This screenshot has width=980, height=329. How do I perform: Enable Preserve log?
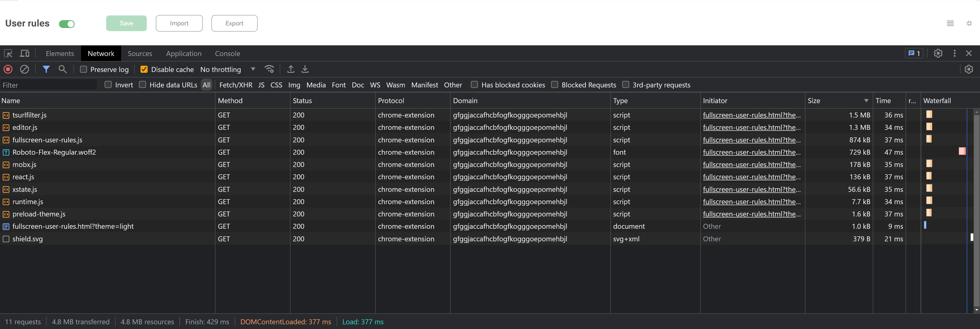tap(83, 69)
